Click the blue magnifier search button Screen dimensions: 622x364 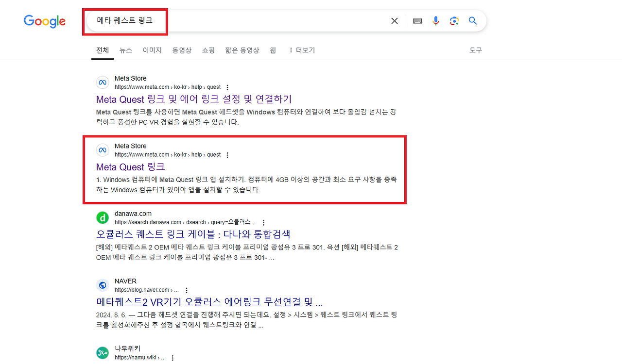click(473, 21)
